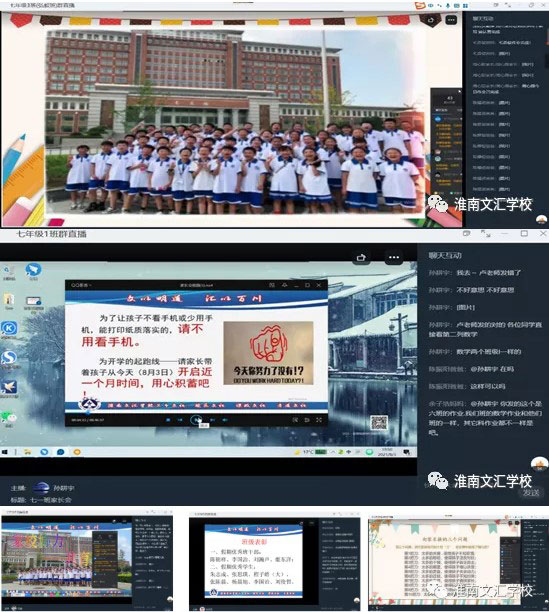Click the Windows Start button in the taskbar

[5, 452]
